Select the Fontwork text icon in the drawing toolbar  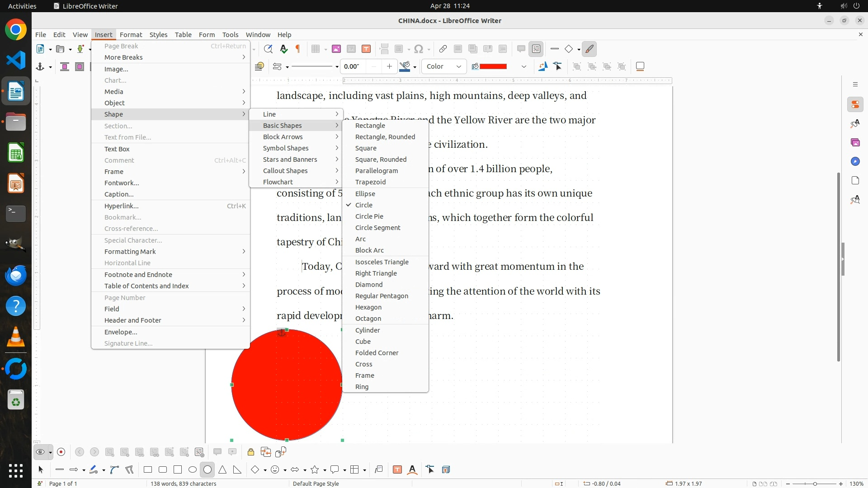pos(412,470)
